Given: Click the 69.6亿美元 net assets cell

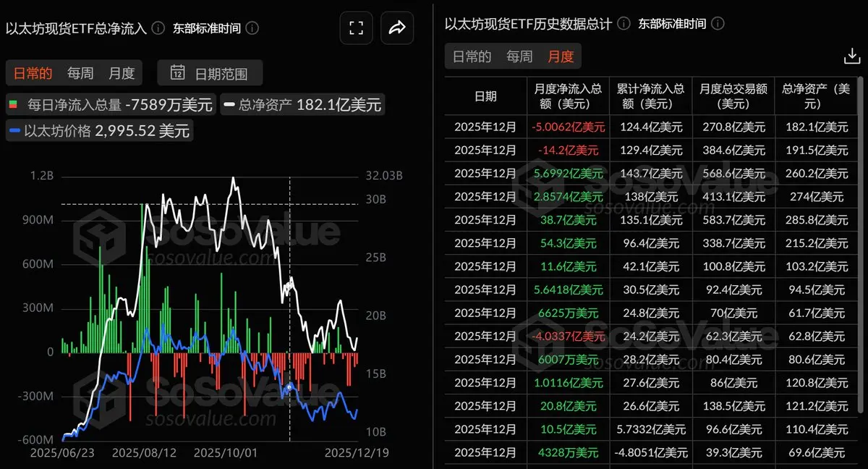Looking at the screenshot, I should [816, 452].
